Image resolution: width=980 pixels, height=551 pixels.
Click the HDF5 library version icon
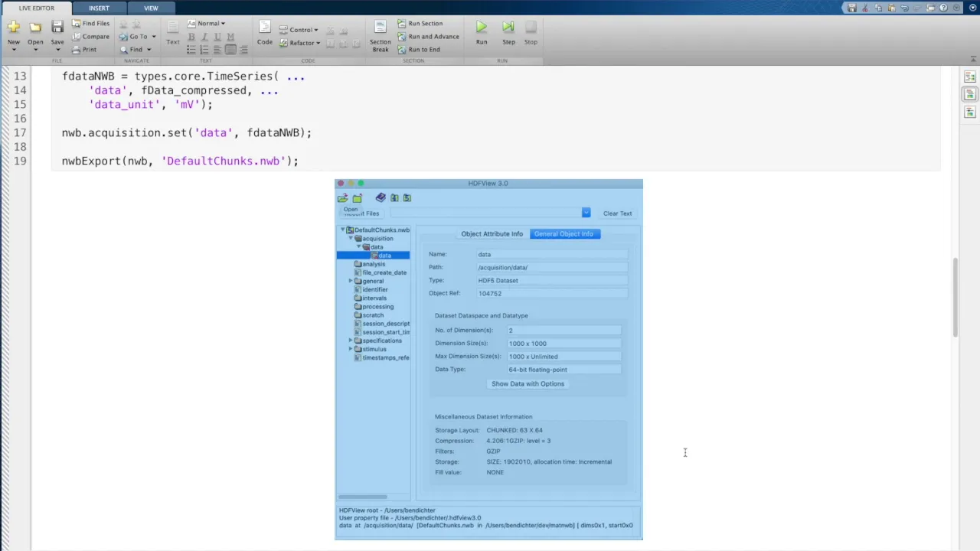coord(407,197)
